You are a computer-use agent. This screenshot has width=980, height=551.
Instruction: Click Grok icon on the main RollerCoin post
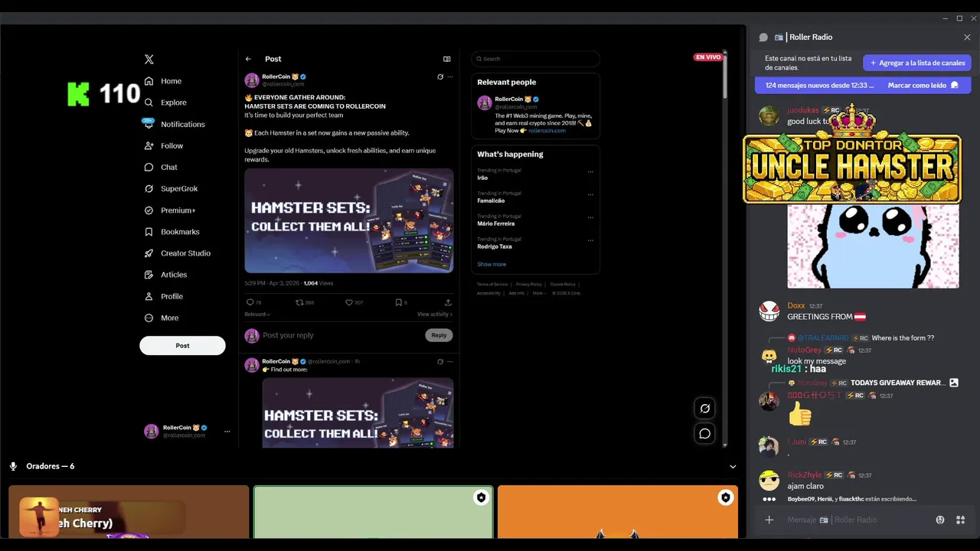[440, 77]
